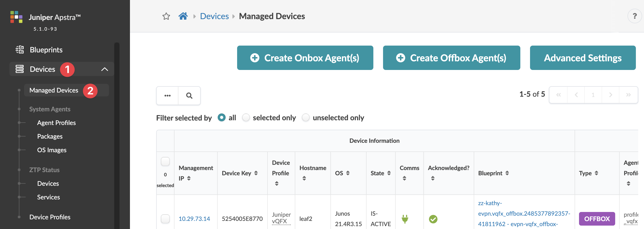Sort table by Device Key column
This screenshot has width=644, height=229.
pos(256,173)
